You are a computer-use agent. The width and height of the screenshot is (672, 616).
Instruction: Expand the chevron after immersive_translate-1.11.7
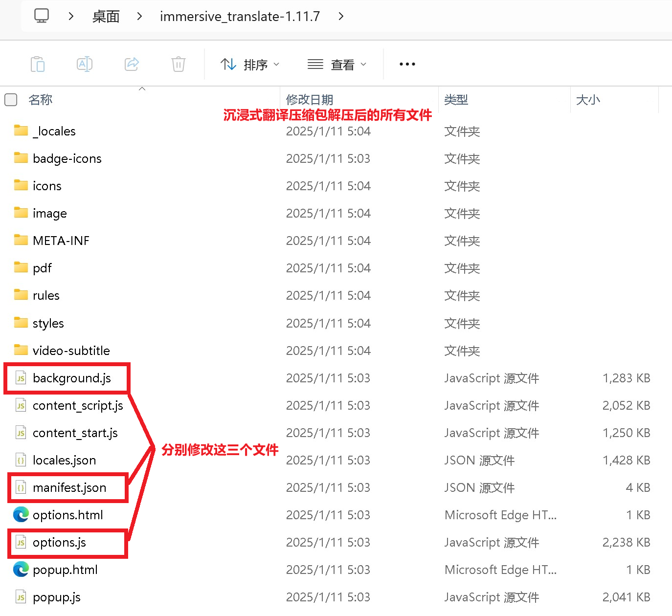341,16
